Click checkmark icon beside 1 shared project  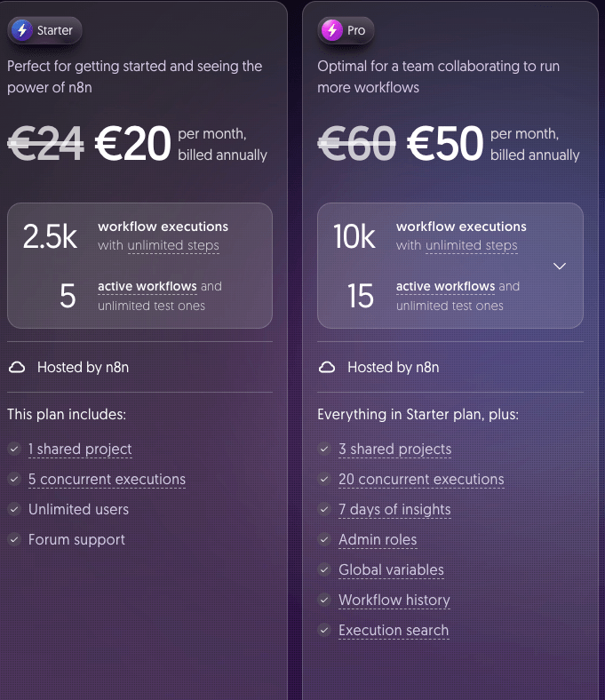(x=14, y=449)
